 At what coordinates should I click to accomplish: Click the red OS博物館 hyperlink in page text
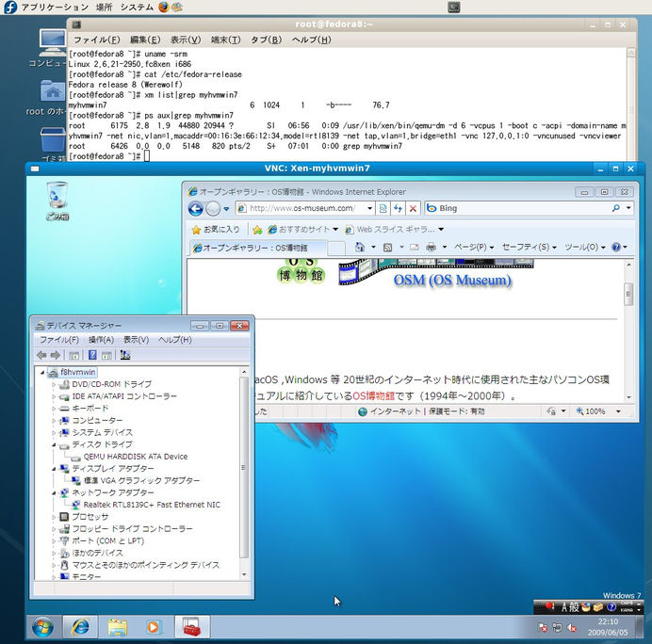click(373, 396)
